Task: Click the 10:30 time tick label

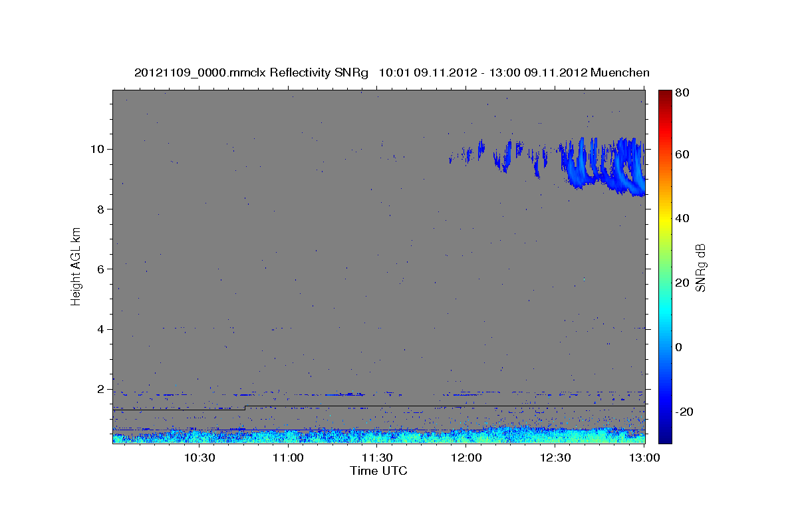Action: pos(199,458)
